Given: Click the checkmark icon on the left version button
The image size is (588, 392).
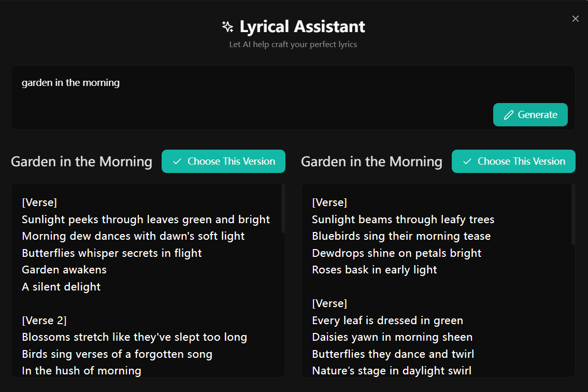Looking at the screenshot, I should click(x=177, y=162).
